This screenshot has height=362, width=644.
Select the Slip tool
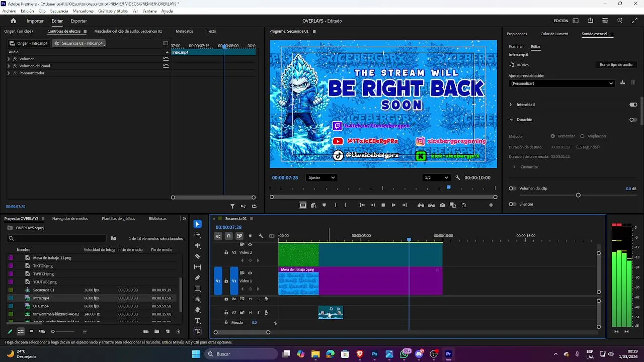coord(198,267)
